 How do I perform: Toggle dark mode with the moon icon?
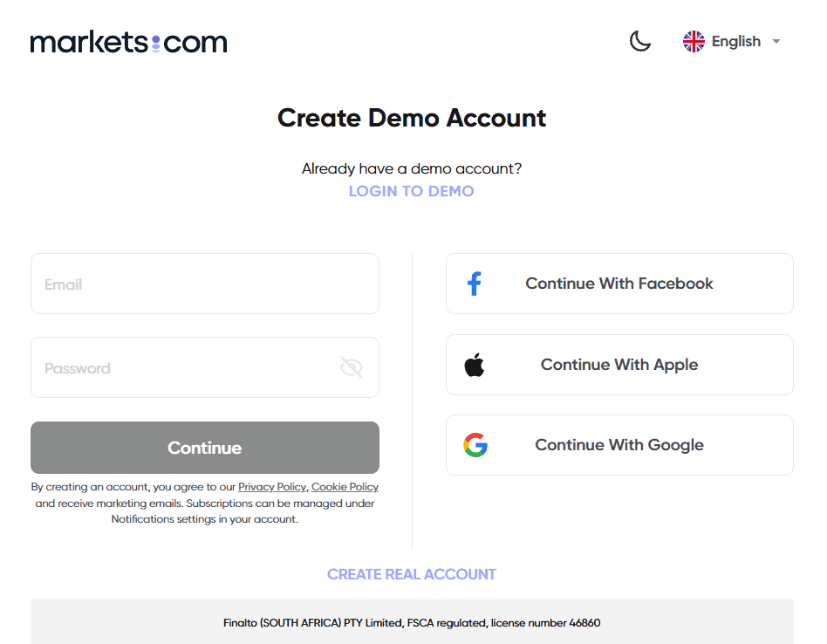639,41
